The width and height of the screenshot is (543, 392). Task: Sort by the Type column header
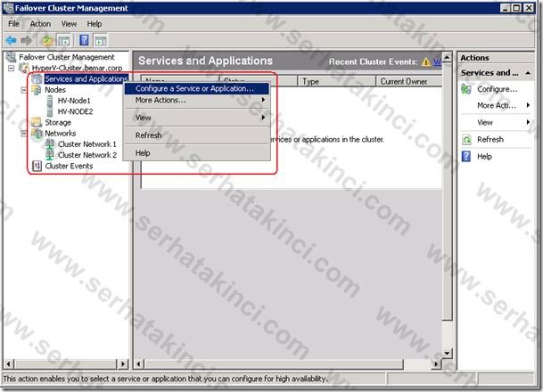click(x=337, y=81)
